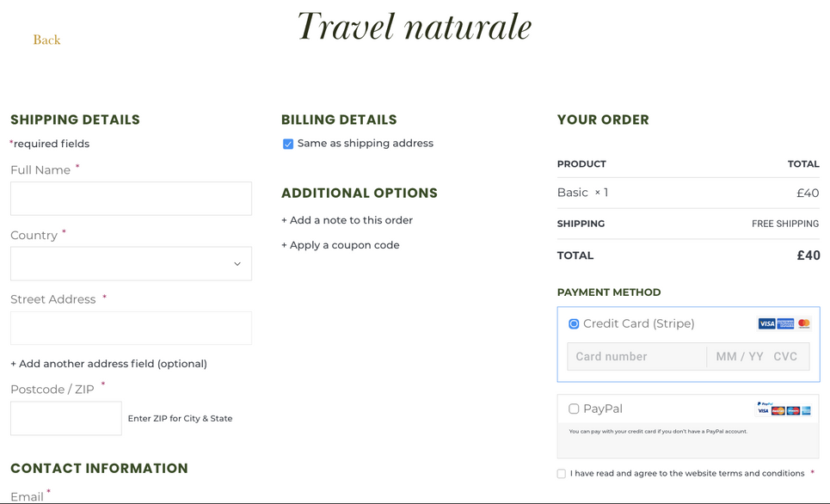
Task: Agree to website terms and conditions
Action: pyautogui.click(x=562, y=474)
